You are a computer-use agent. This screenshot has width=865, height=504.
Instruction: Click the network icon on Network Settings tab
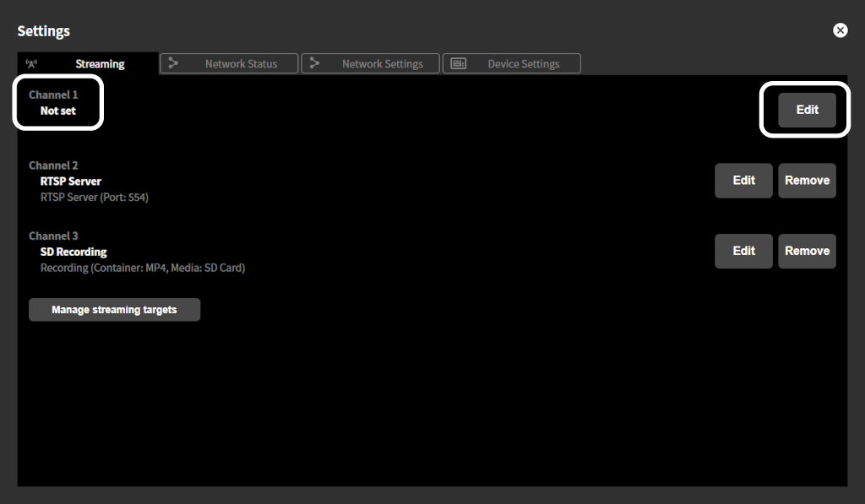coord(313,62)
